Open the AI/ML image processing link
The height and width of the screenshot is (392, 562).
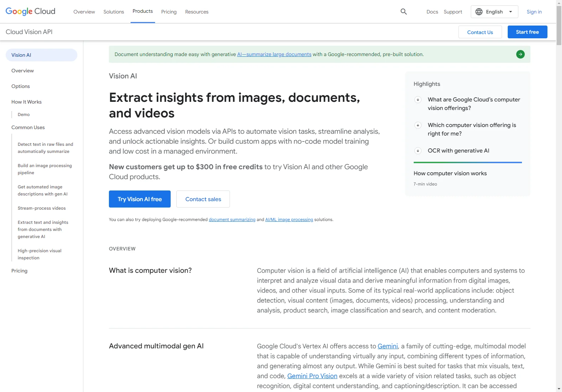click(x=289, y=220)
